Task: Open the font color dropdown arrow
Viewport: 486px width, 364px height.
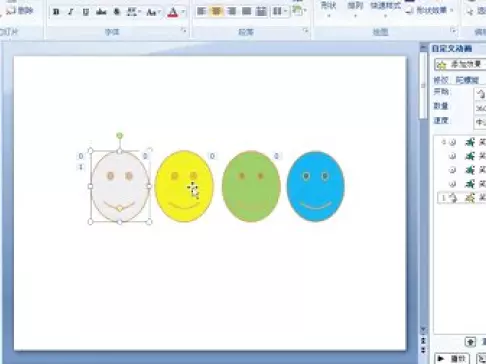Action: 183,12
